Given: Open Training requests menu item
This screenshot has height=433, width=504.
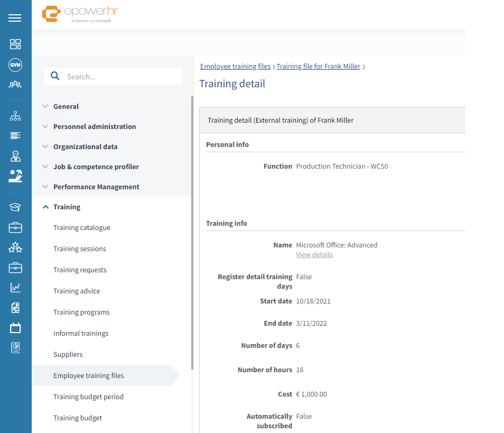Looking at the screenshot, I should tap(80, 270).
